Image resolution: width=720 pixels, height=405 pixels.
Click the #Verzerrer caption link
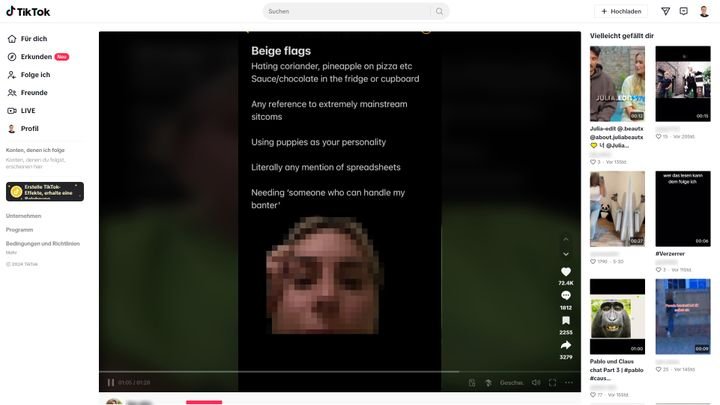tap(670, 253)
